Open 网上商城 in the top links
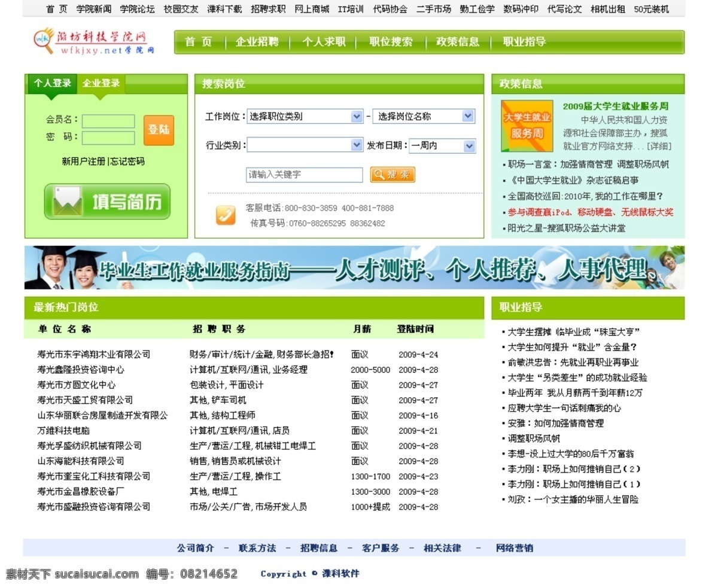The image size is (718, 588). click(312, 9)
